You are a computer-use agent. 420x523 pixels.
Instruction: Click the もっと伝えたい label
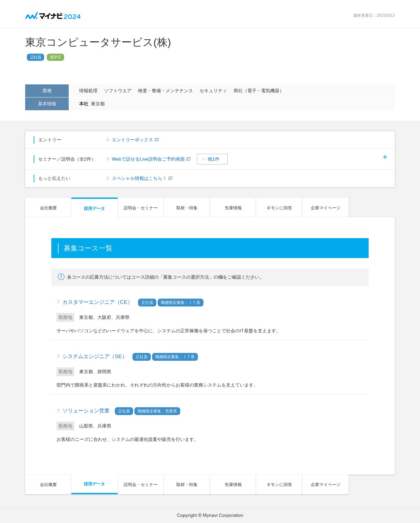54,178
